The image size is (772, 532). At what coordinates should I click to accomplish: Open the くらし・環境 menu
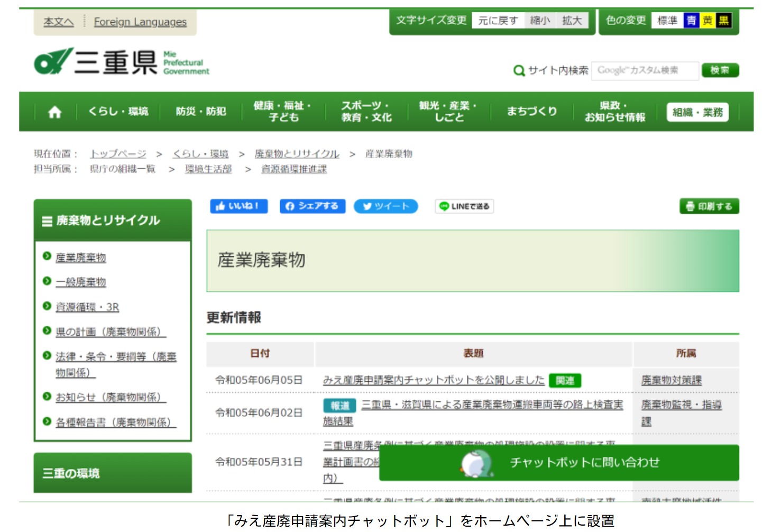(118, 112)
